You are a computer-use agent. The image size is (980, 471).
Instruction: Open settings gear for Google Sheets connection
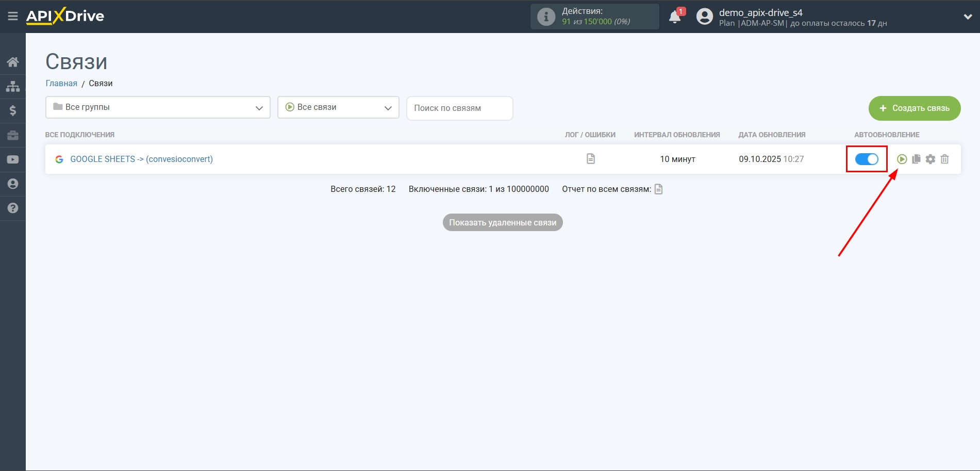tap(930, 159)
